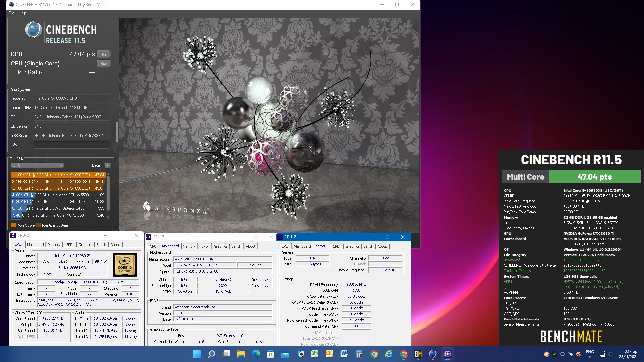Open first Google Chrome taskbar icon
The image size is (644, 362).
[x=374, y=354]
